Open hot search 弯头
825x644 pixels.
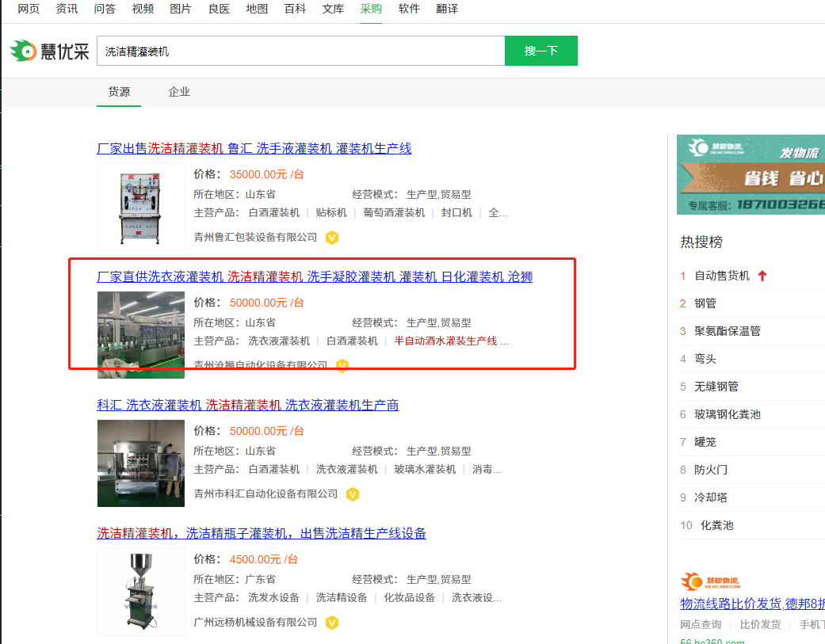point(705,359)
